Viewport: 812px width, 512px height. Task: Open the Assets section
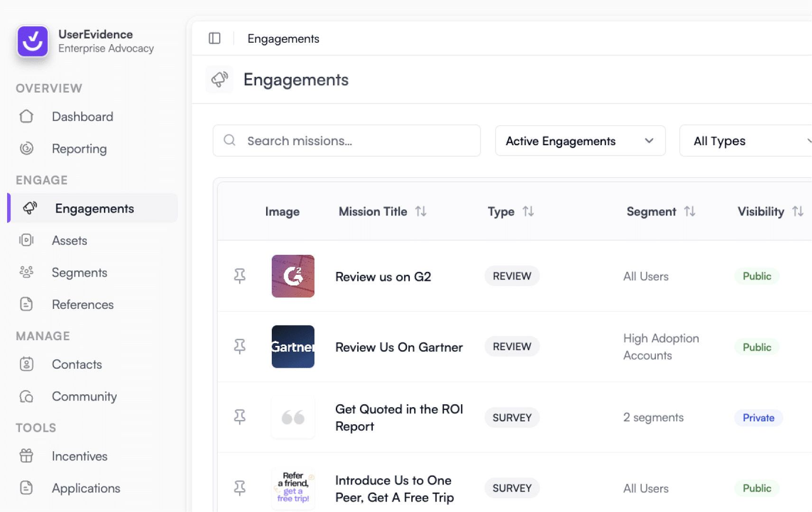pyautogui.click(x=69, y=241)
